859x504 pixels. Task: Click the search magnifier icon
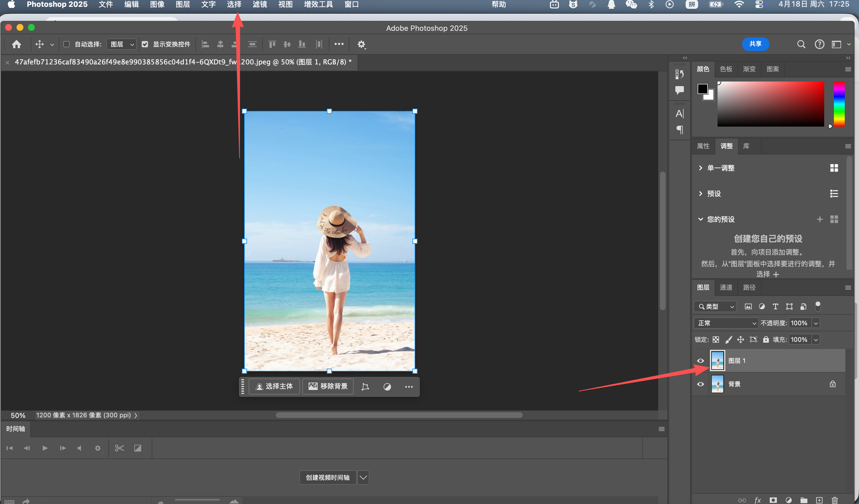tap(801, 44)
